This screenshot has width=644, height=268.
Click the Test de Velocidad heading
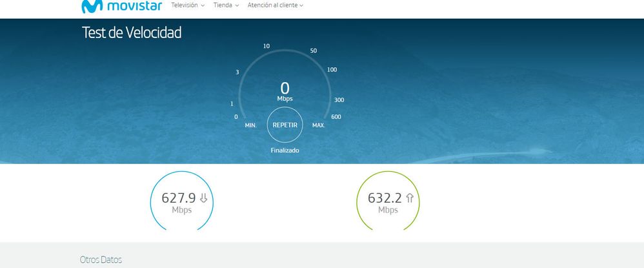pos(132,32)
